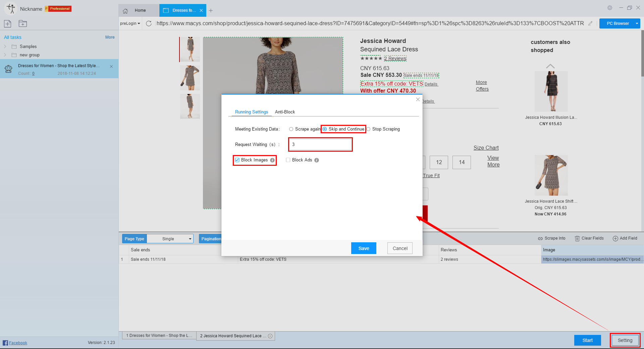
Task: Click the new group folder icon
Action: 23,23
